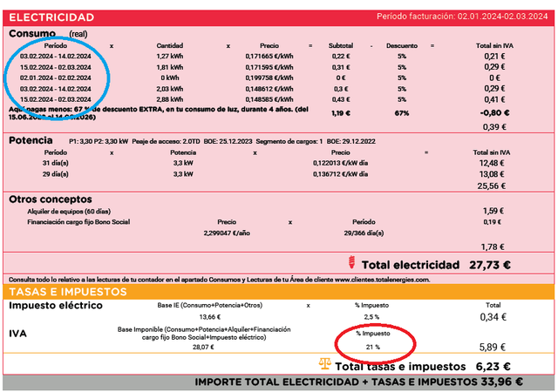This screenshot has width=558, height=392.
Task: Select the 0,19 € Bono Social amount
Action: pyautogui.click(x=492, y=222)
